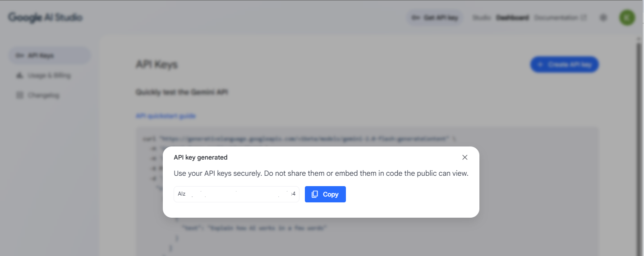Screen dimensions: 644x256
Task: Click the Changelog icon in sidebar
Action: (19, 95)
